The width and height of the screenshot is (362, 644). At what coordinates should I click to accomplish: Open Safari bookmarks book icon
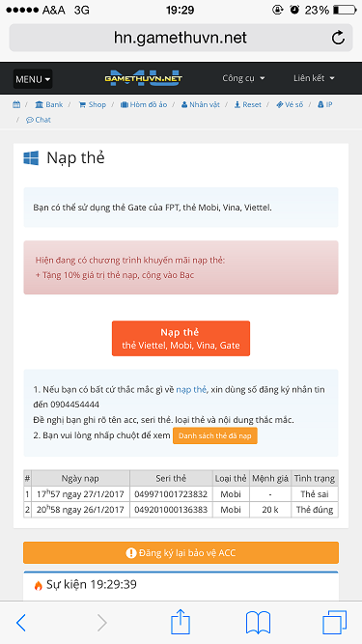click(x=258, y=623)
